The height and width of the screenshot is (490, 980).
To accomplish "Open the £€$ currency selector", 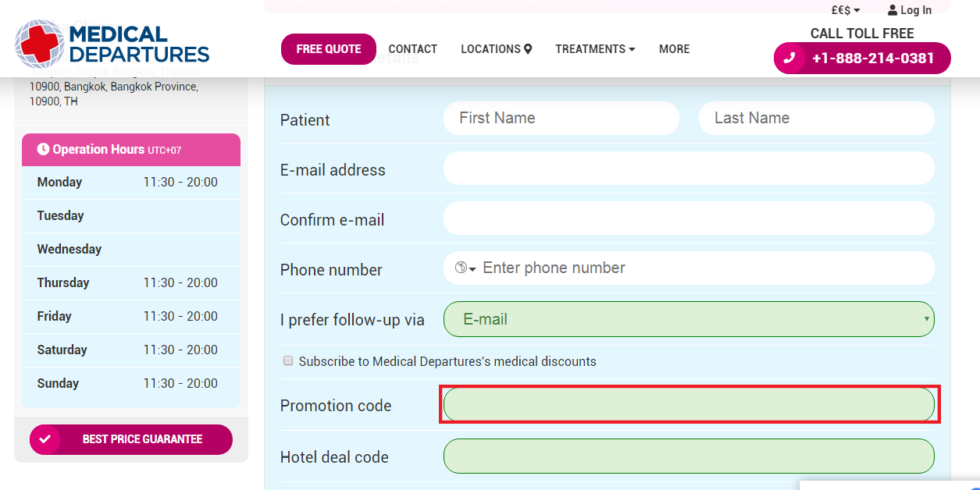I will 845,10.
